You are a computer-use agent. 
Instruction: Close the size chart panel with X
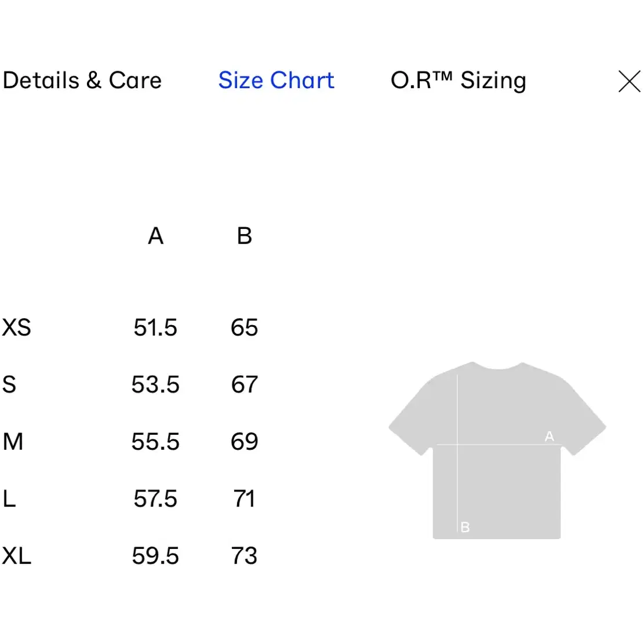point(629,81)
